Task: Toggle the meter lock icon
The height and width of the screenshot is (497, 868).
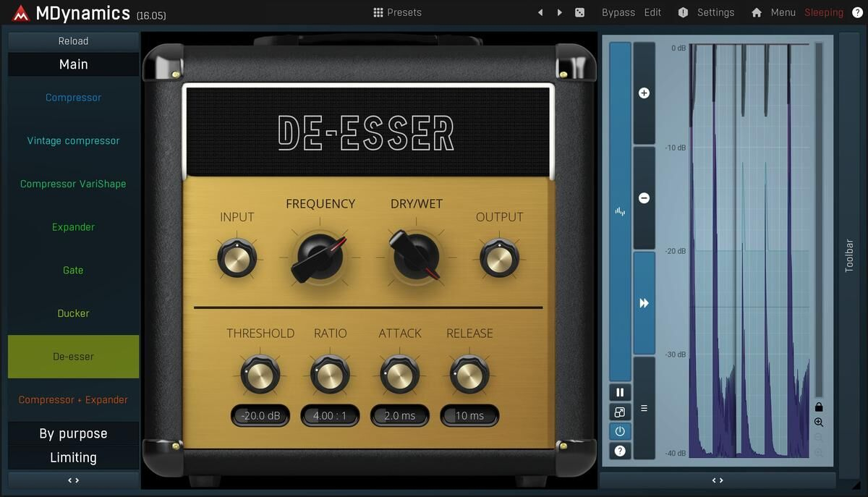Action: click(x=819, y=407)
